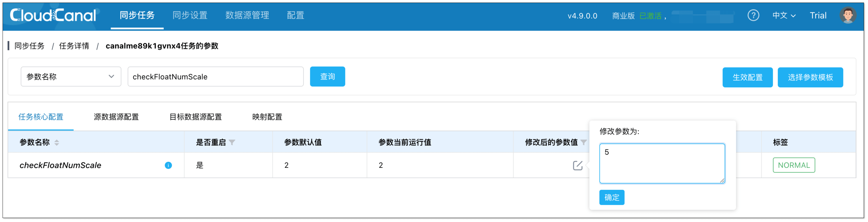Click the CloudCanal logo
The image size is (868, 222).
[x=53, y=15]
